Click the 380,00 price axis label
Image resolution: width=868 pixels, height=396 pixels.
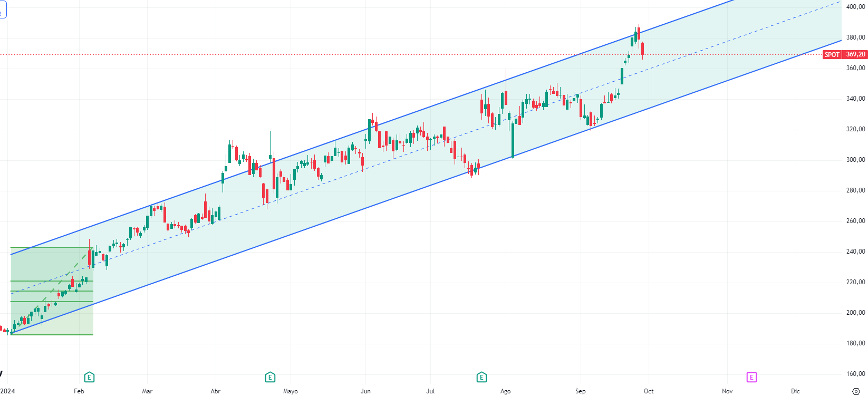(x=855, y=37)
